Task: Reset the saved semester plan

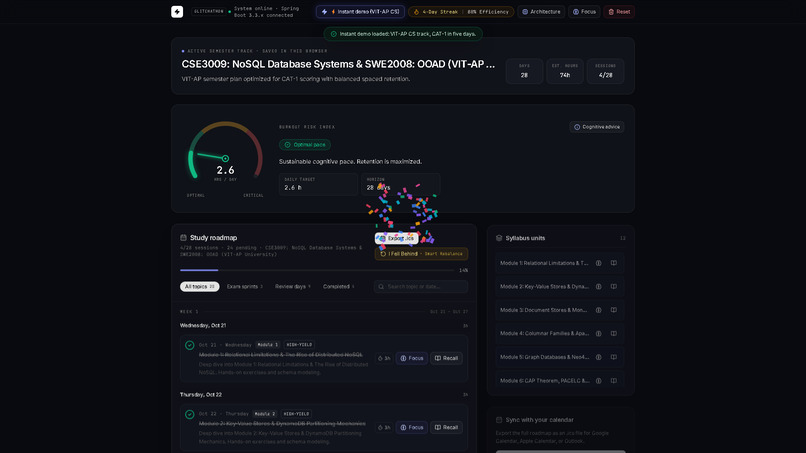Action: [x=619, y=11]
